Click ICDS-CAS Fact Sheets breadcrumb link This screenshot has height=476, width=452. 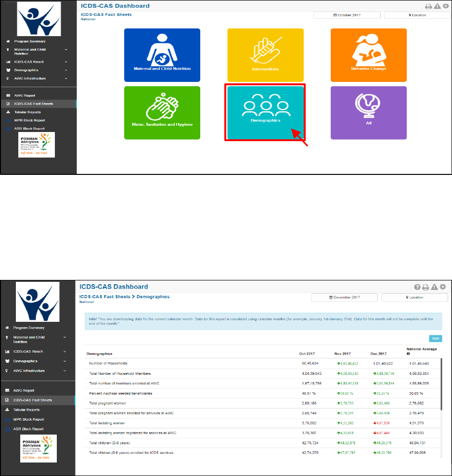tap(104, 297)
